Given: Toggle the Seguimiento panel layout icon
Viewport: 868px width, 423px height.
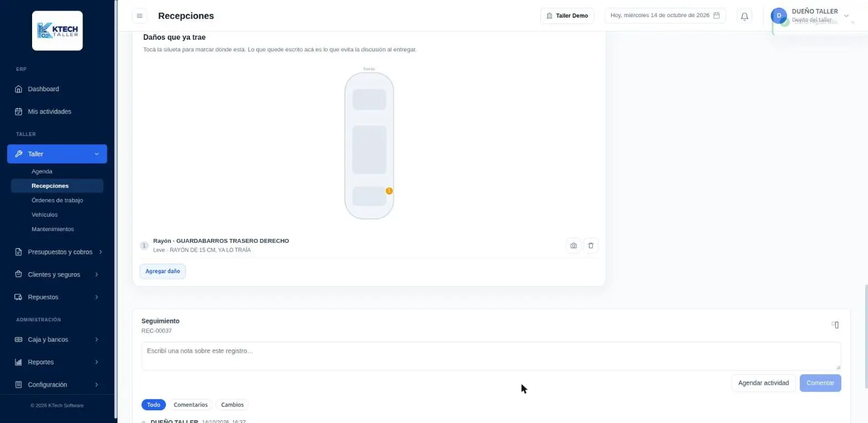Looking at the screenshot, I should click(835, 325).
